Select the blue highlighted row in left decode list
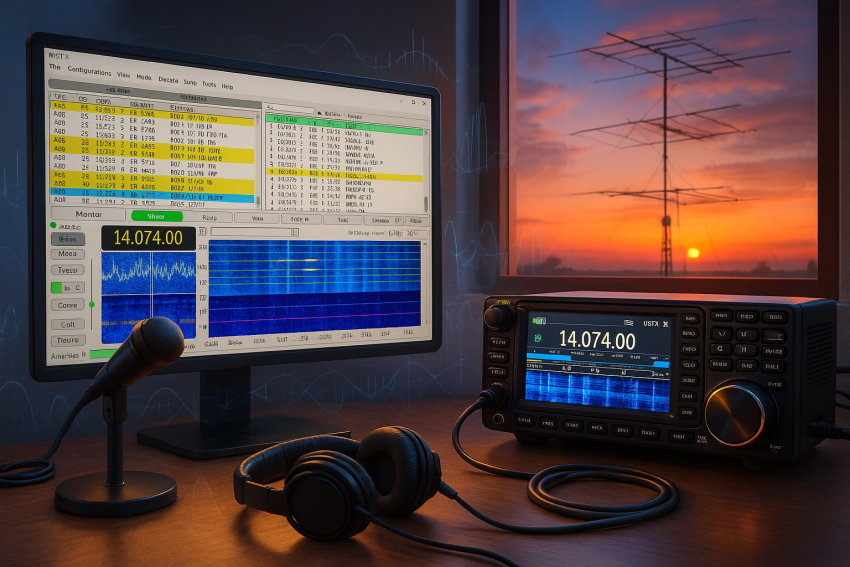850x567 pixels. click(152, 194)
